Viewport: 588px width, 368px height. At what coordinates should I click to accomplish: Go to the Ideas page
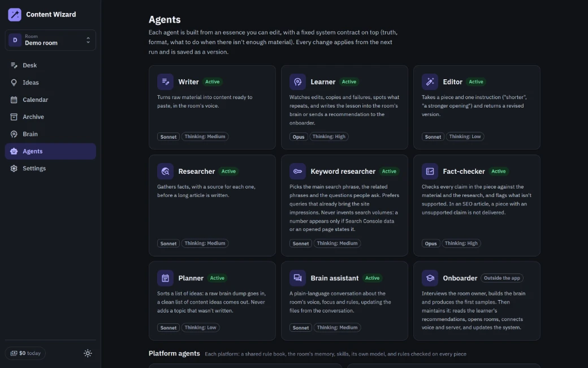pos(50,83)
